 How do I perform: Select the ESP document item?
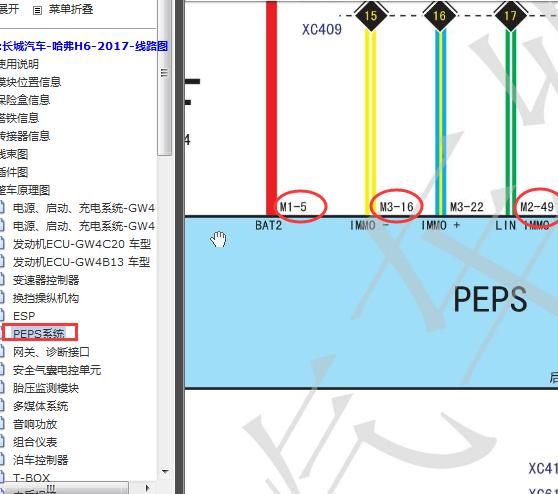point(24,316)
